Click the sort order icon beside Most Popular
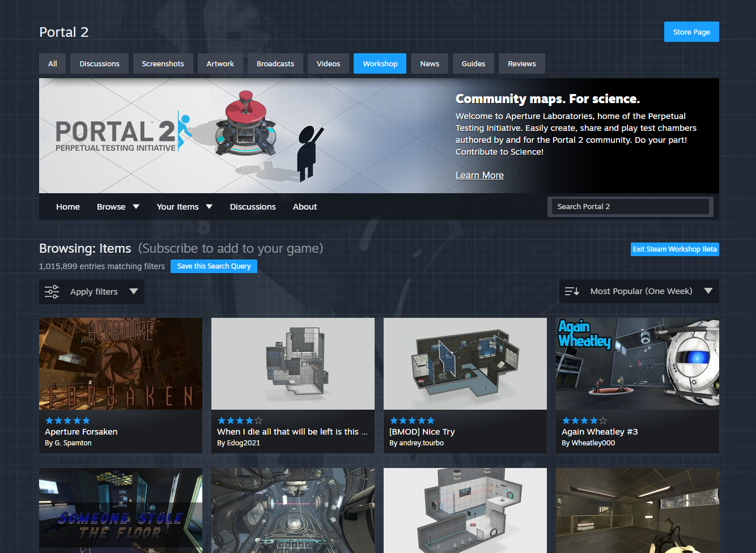Image resolution: width=756 pixels, height=553 pixels. tap(571, 291)
